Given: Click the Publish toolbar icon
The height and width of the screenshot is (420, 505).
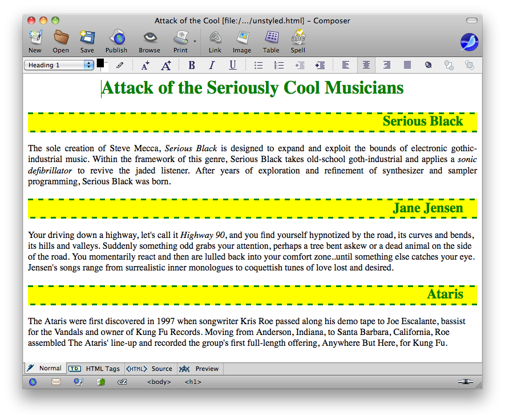Looking at the screenshot, I should (116, 41).
